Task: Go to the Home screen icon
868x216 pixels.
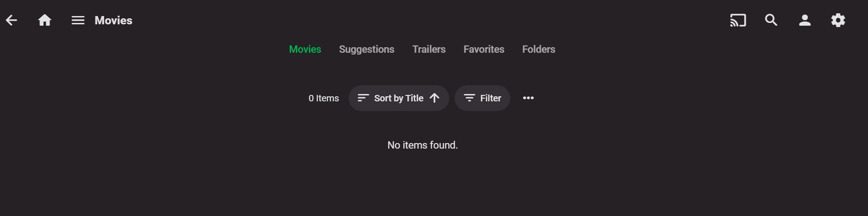Action: click(x=45, y=20)
